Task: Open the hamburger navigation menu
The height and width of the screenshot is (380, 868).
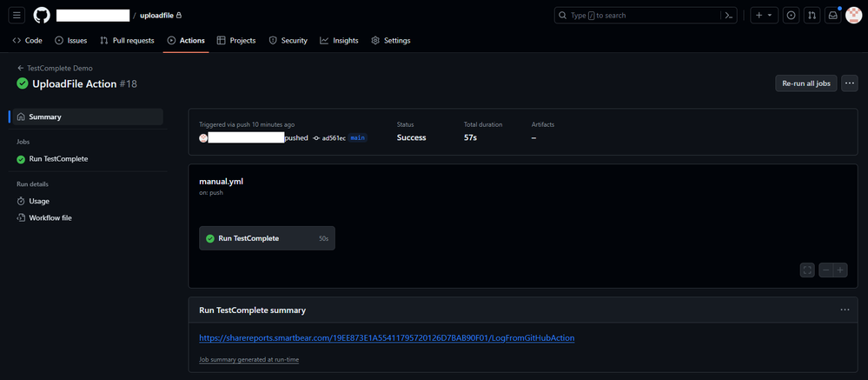Action: (x=17, y=16)
